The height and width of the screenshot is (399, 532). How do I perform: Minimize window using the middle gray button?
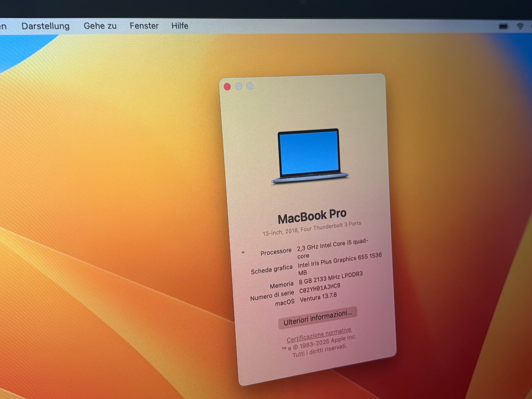239,86
